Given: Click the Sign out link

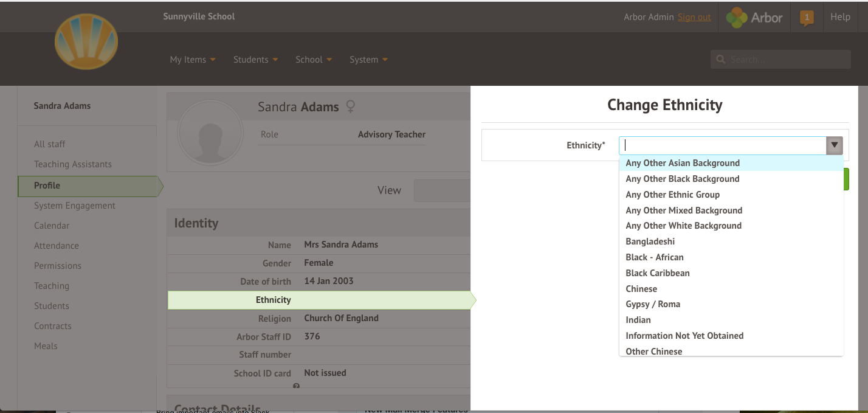Looking at the screenshot, I should (x=694, y=17).
